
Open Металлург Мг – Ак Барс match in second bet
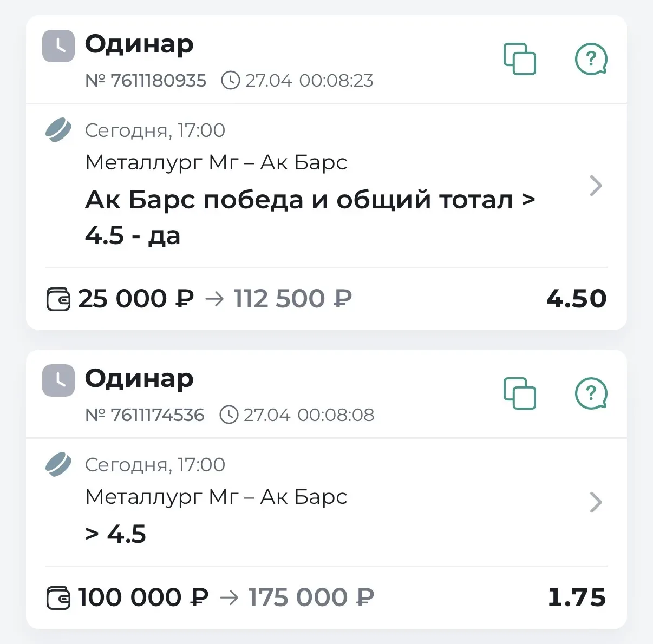coord(216,497)
